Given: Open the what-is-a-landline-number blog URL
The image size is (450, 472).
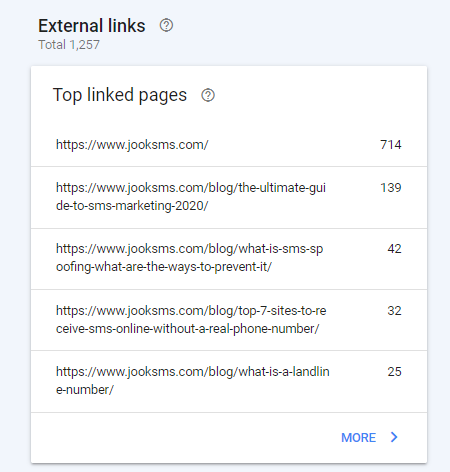Looking at the screenshot, I should pos(192,381).
